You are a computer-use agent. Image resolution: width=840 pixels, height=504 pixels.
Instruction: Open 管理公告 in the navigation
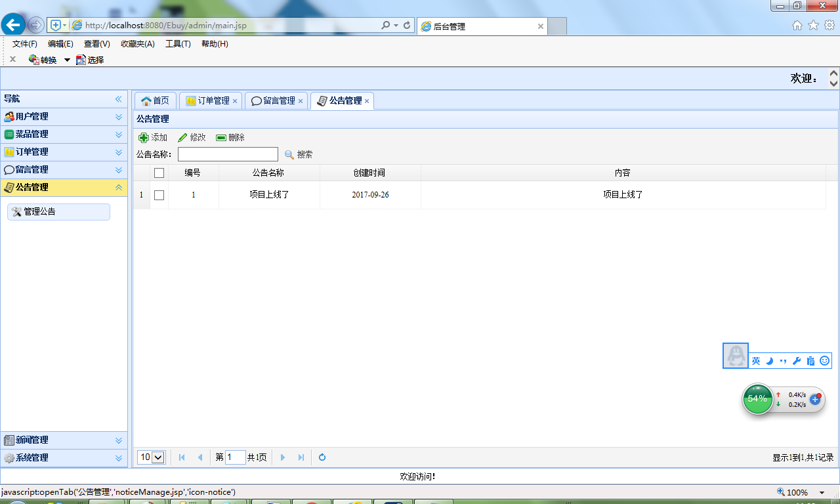click(58, 212)
